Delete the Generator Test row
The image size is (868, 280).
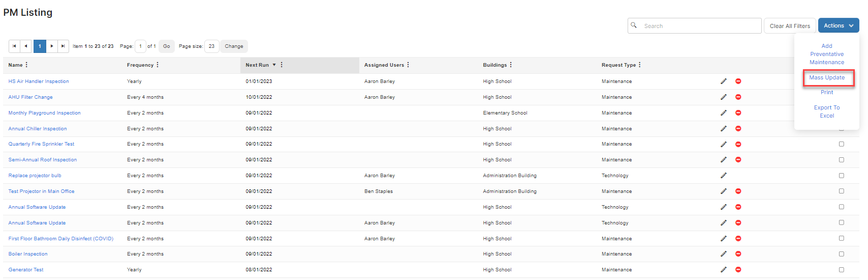pyautogui.click(x=738, y=269)
